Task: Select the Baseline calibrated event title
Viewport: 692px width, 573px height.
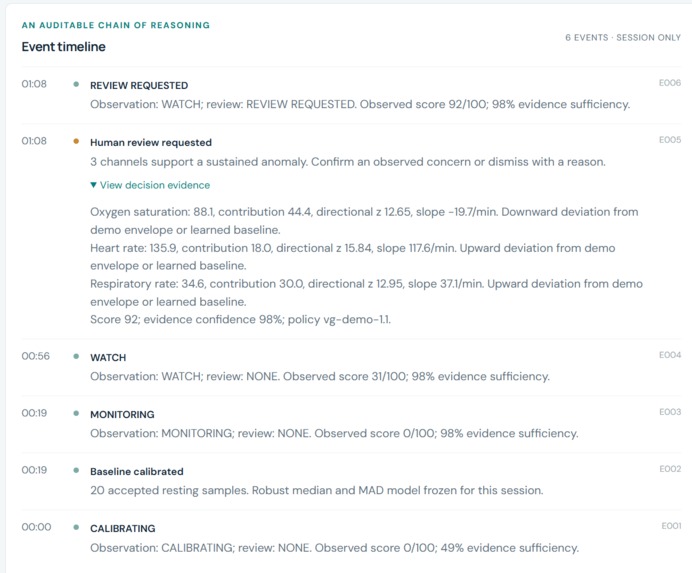Action: coord(137,471)
